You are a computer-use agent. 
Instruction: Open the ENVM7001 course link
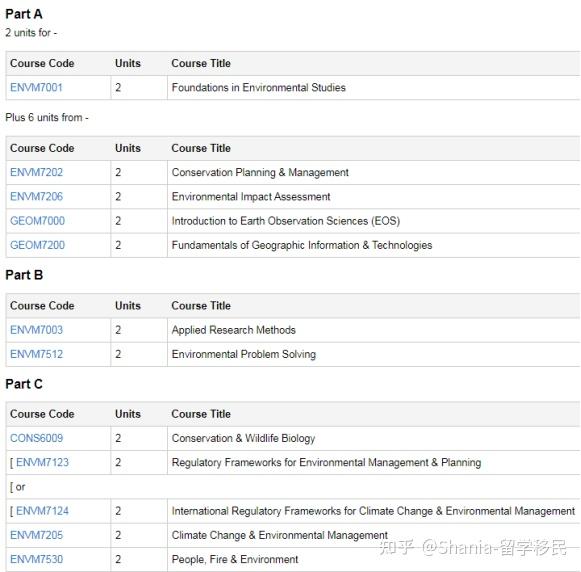point(36,88)
